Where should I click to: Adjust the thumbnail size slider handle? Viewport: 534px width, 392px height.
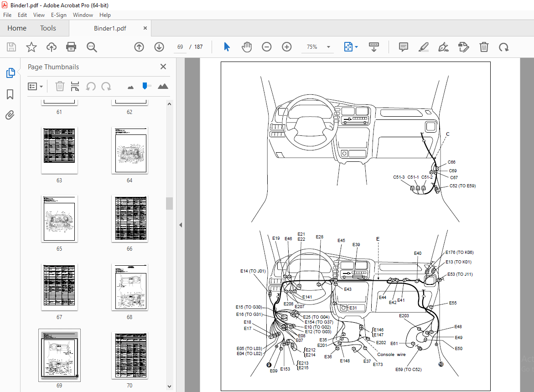point(145,86)
